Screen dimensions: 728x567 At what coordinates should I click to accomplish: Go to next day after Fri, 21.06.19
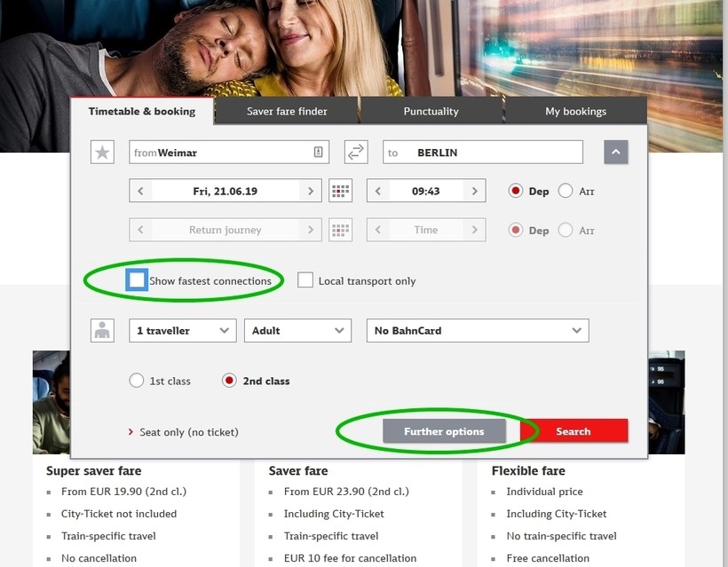coord(310,191)
